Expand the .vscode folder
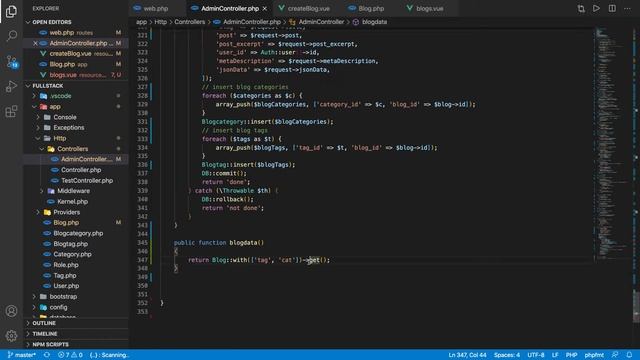Screen dimensions: 640x360 tap(60, 96)
